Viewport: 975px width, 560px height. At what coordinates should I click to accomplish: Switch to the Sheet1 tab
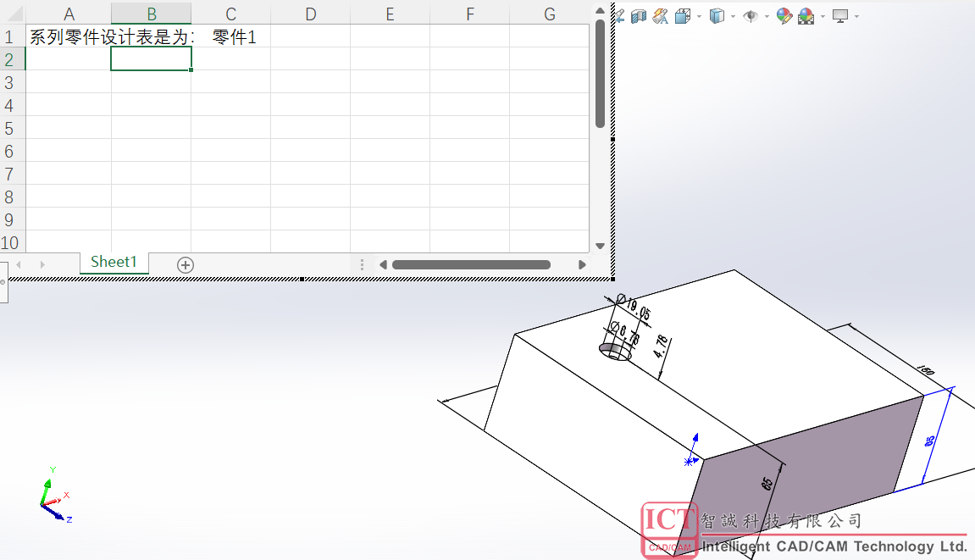pyautogui.click(x=114, y=263)
